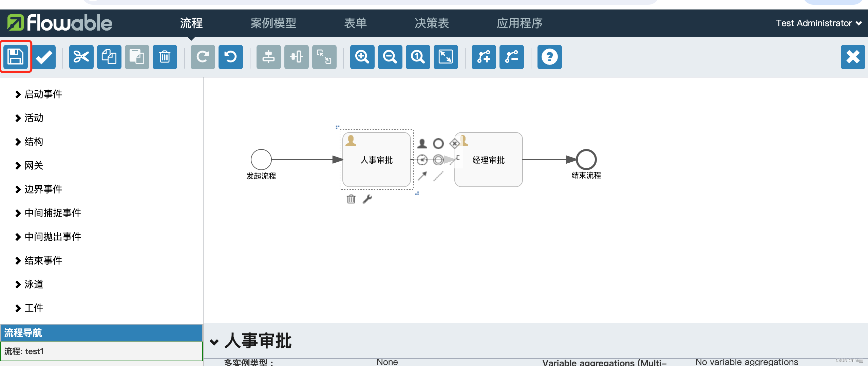Screen dimensions: 868x366
Task: Expand the 活动 palette group
Action: [30, 118]
